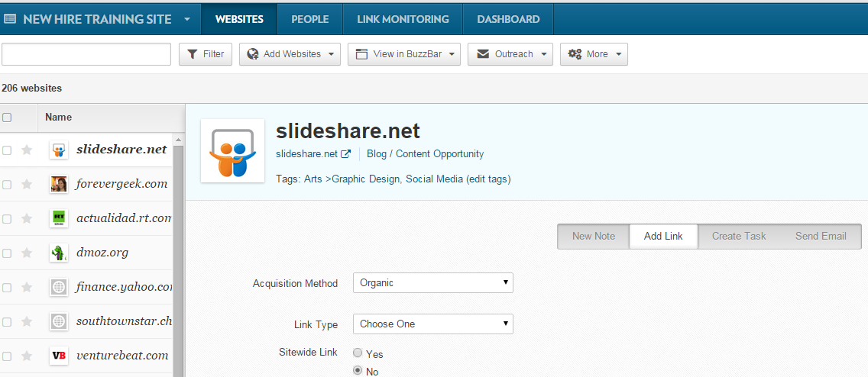Click the slideshare.net favicon in the list

[x=59, y=150]
